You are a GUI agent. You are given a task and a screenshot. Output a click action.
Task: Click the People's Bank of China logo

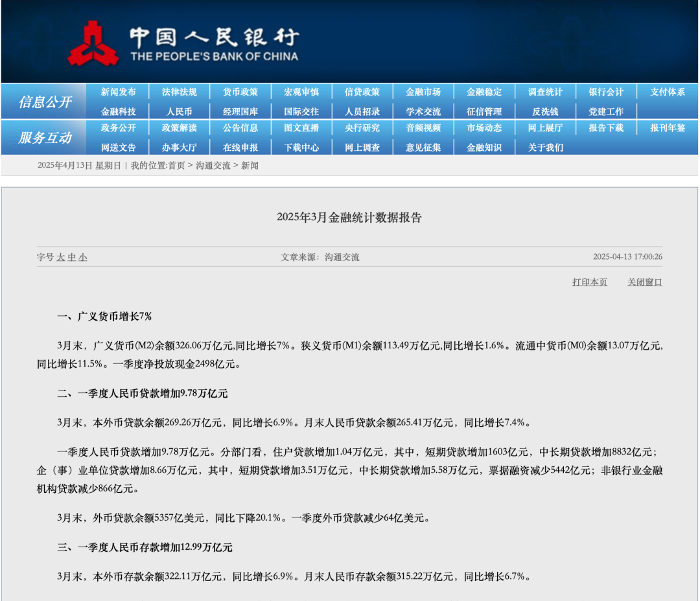(97, 42)
